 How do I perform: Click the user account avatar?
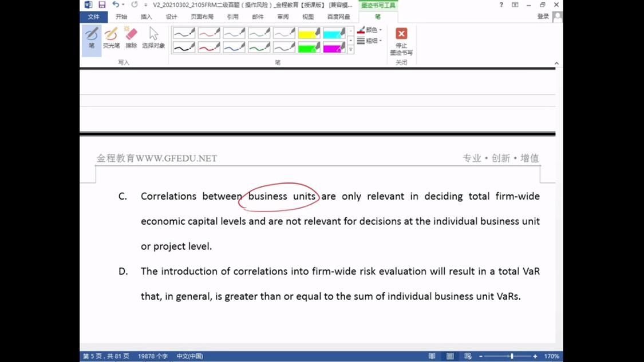tap(558, 17)
